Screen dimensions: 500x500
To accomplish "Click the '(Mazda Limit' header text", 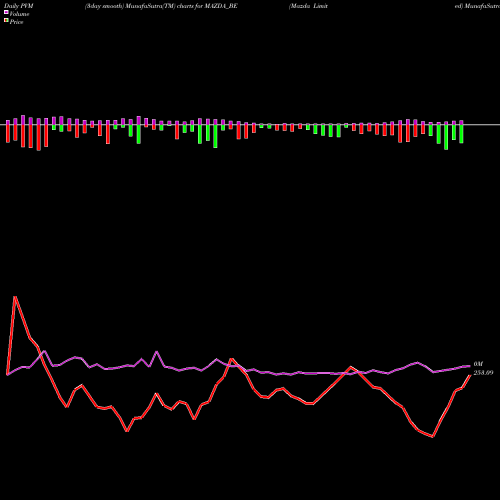I will click(308, 6).
